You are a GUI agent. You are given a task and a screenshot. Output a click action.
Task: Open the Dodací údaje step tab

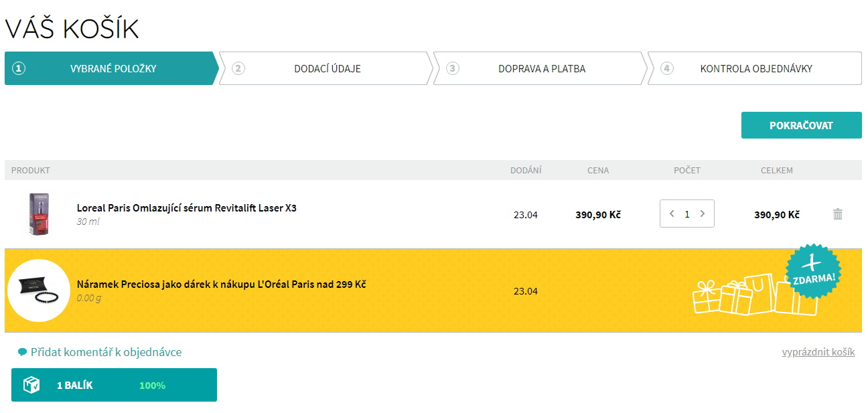(326, 68)
